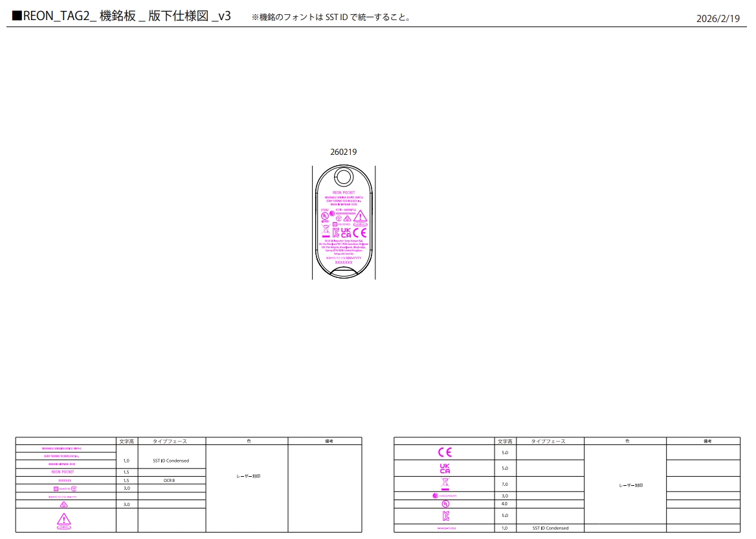Click the CE mark in right table

click(445, 452)
